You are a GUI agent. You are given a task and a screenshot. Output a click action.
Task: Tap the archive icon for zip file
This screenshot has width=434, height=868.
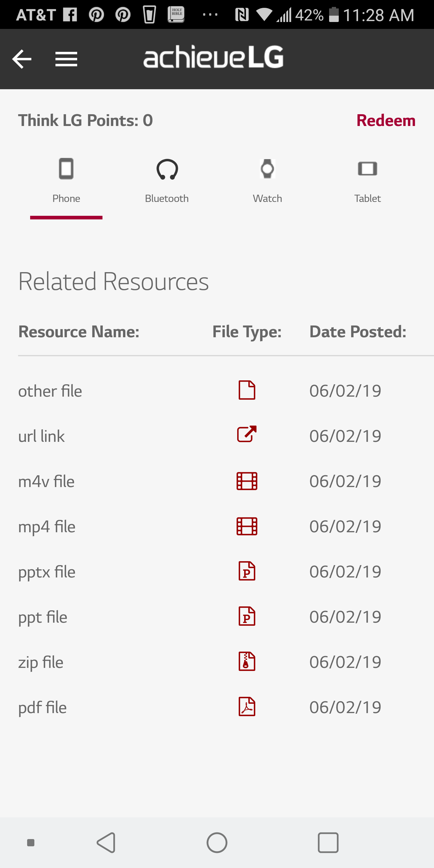coord(247,662)
